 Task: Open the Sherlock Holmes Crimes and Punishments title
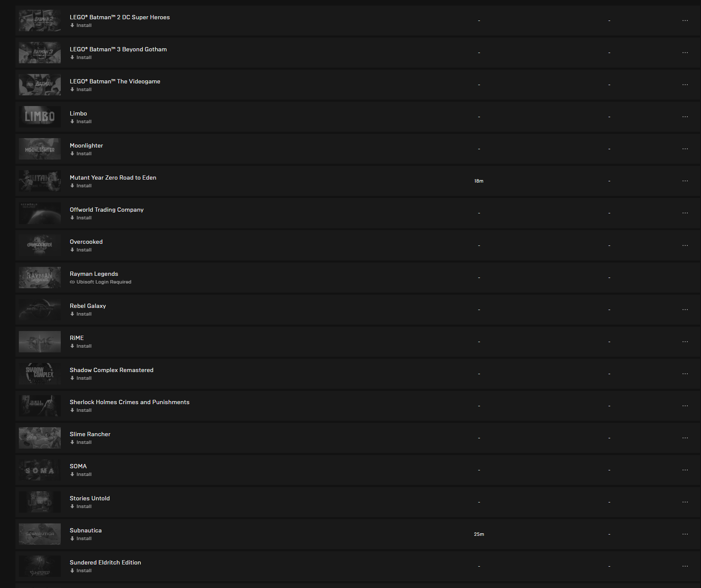coord(129,402)
